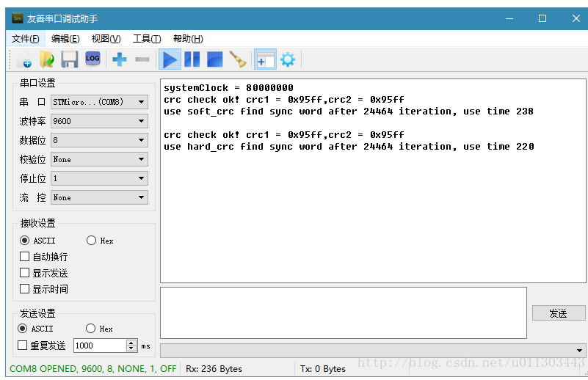Clear output with the broom icon
588x380 pixels.
point(237,59)
